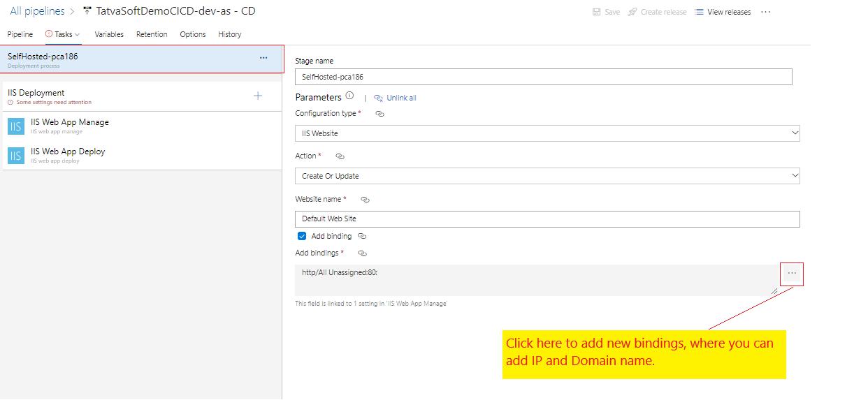This screenshot has height=400, width=868.
Task: Switch to the Retention tab
Action: pos(152,34)
